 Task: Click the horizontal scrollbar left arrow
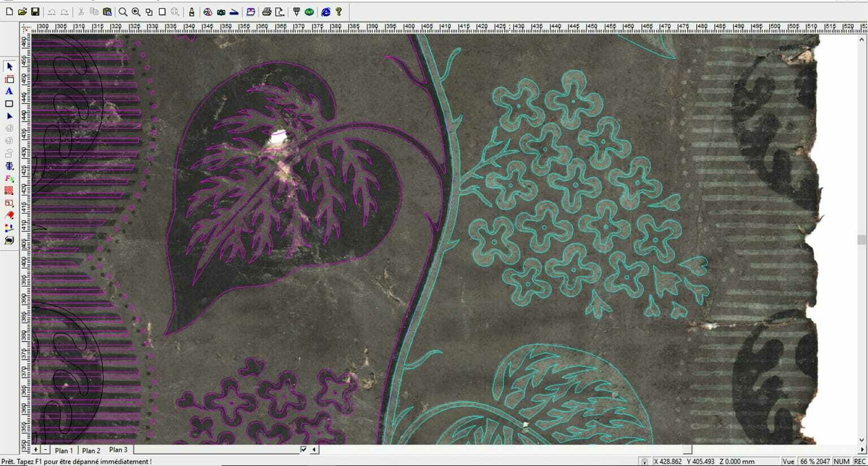315,450
